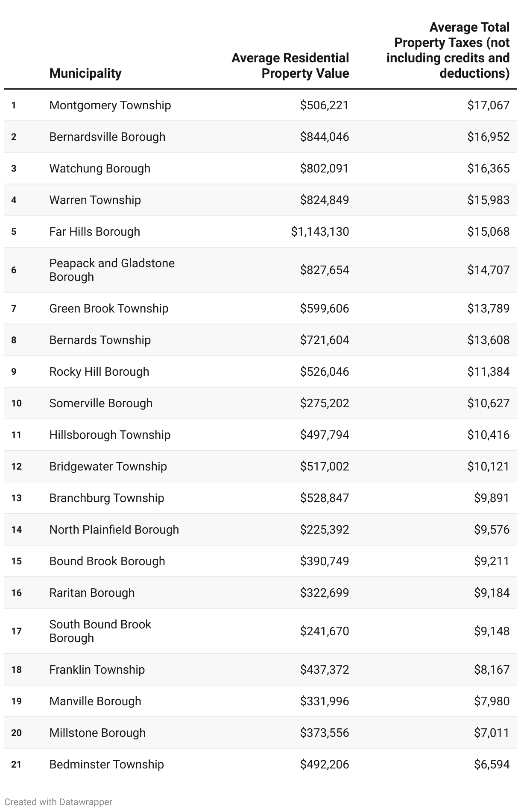Select the Montgomery Township row name
Screen dimensions: 521x812
click(110, 105)
